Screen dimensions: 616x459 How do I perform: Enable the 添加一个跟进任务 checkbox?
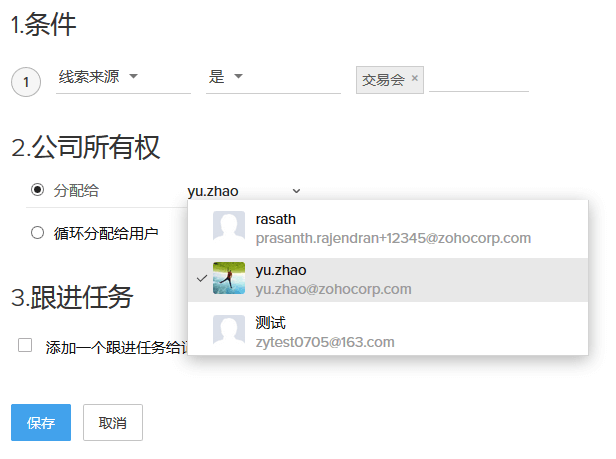25,345
